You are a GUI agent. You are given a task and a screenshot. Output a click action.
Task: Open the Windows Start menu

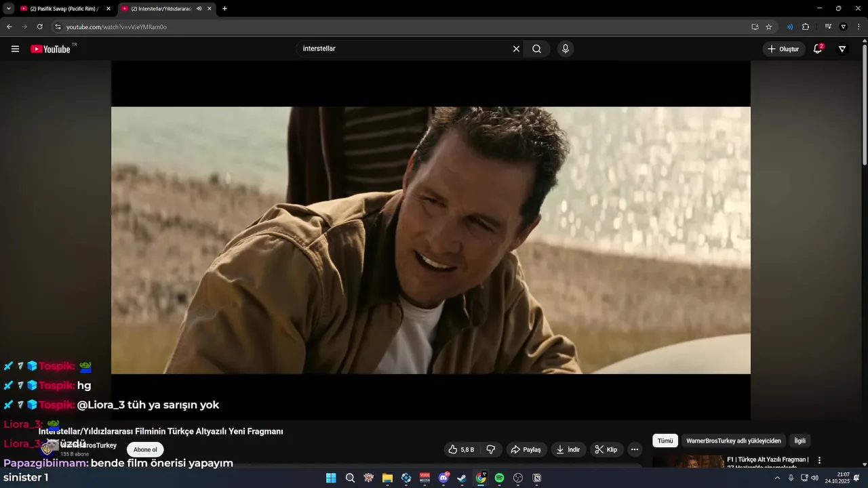(x=331, y=478)
